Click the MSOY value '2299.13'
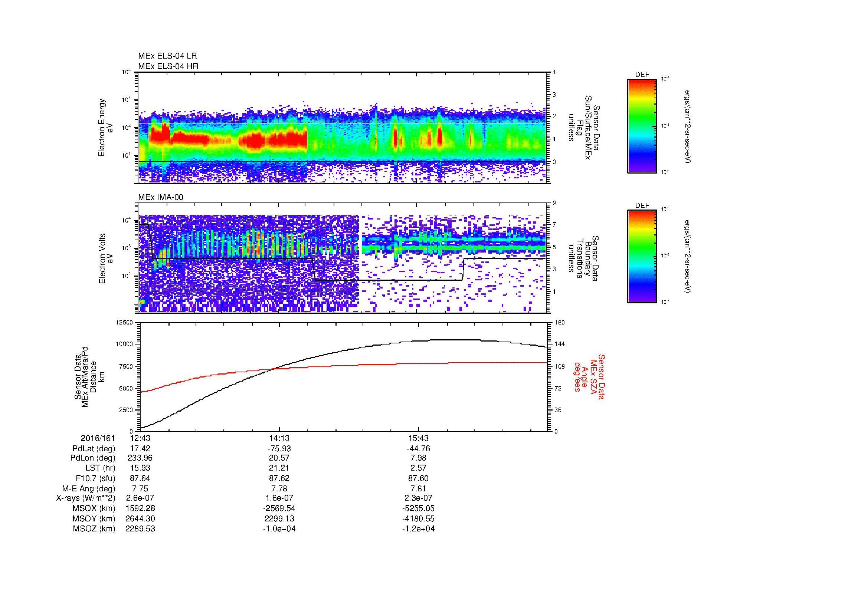 point(279,518)
